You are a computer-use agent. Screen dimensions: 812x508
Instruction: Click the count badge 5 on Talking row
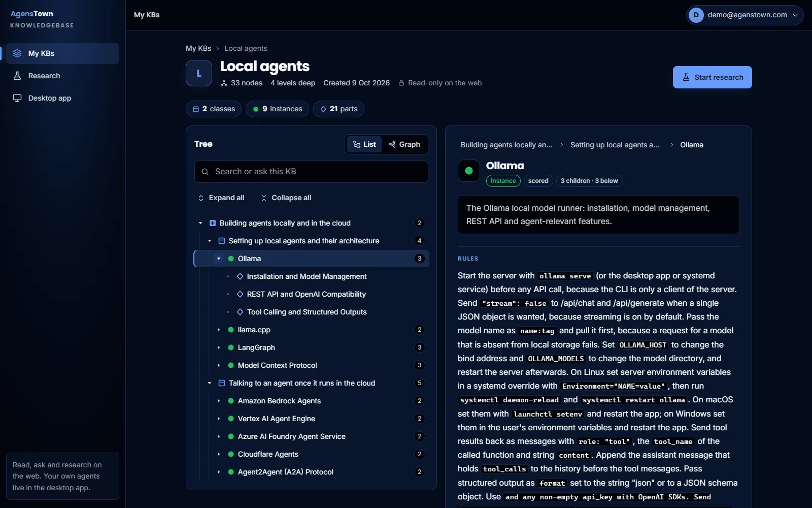point(419,383)
